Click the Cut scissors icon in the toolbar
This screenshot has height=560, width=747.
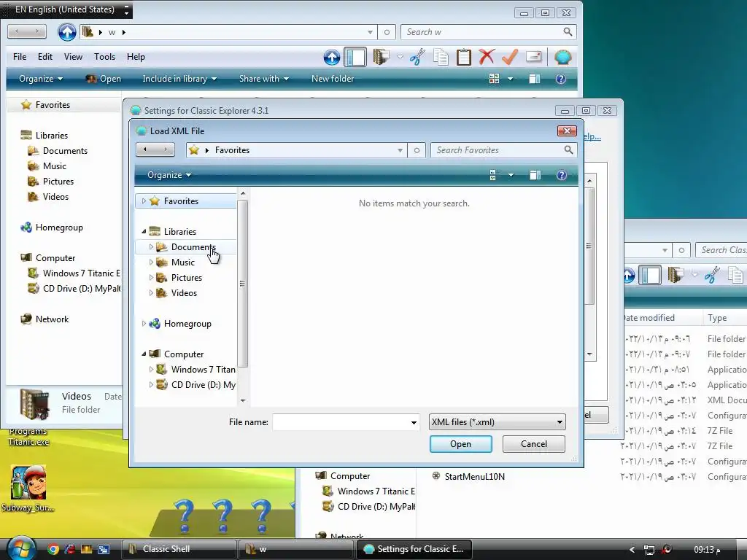click(x=417, y=57)
